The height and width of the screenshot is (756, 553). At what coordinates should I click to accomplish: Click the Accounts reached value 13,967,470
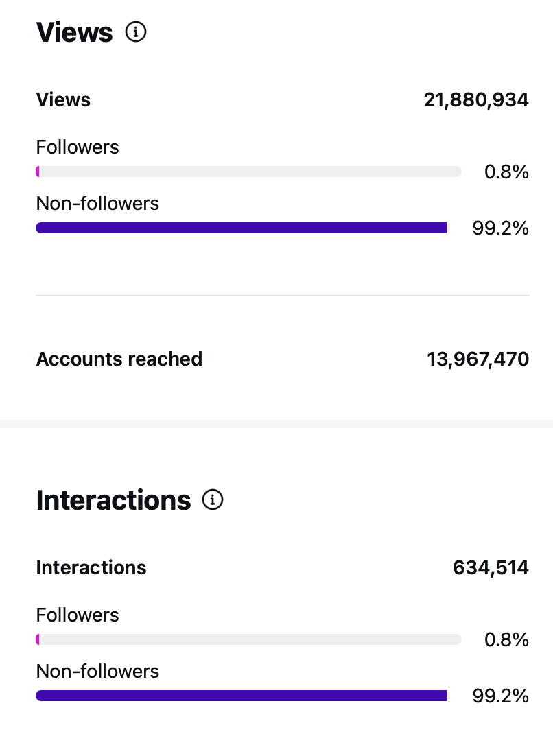pos(477,359)
